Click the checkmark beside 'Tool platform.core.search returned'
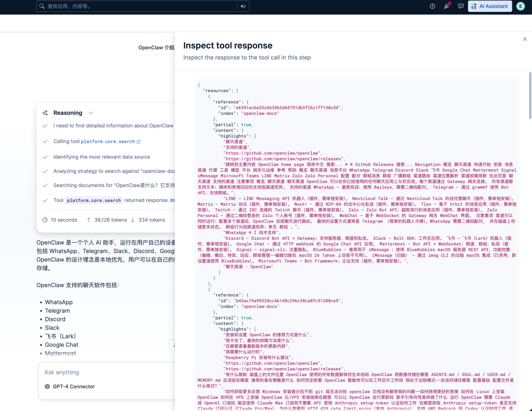 [x=45, y=200]
